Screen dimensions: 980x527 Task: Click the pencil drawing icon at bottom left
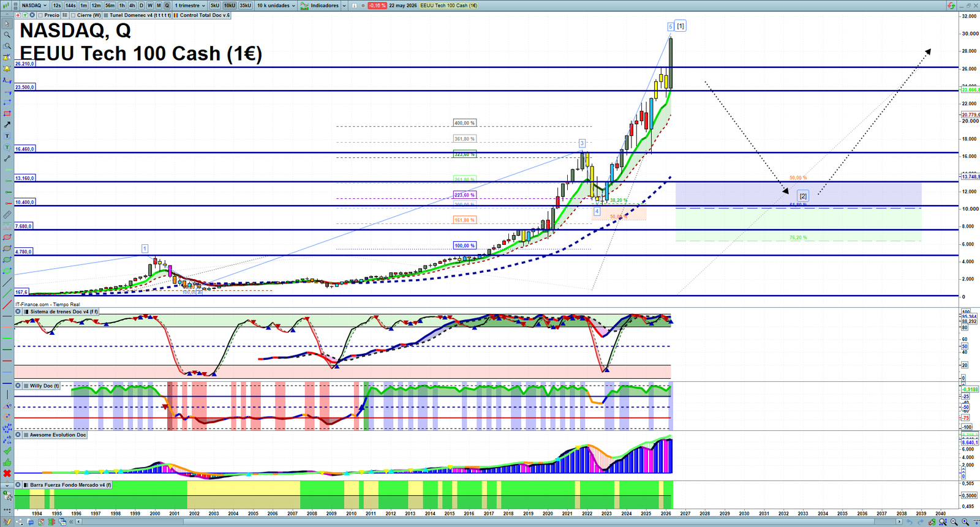click(7, 521)
